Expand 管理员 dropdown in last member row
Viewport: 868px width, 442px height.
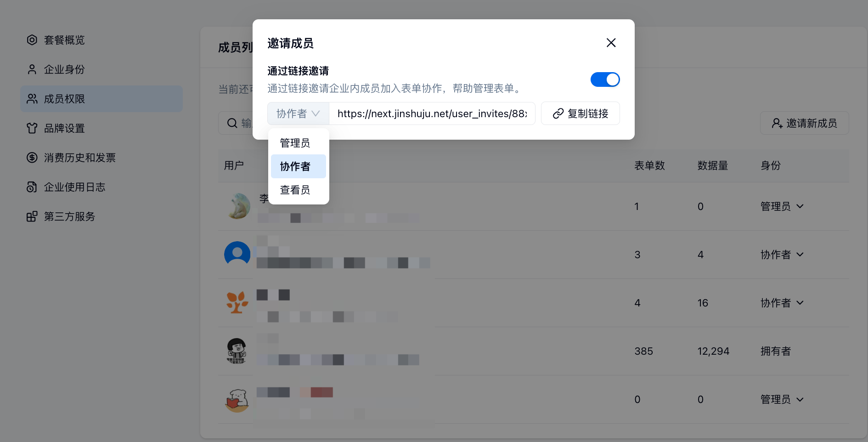tap(782, 399)
